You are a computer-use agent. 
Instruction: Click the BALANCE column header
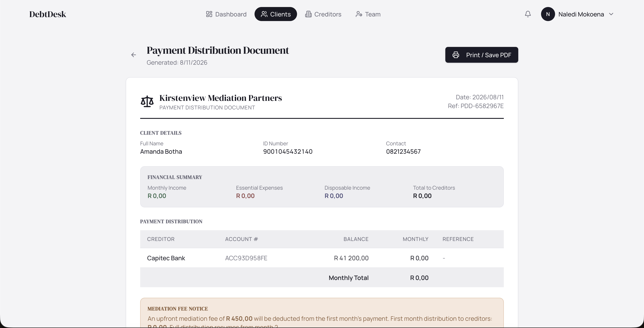click(356, 239)
